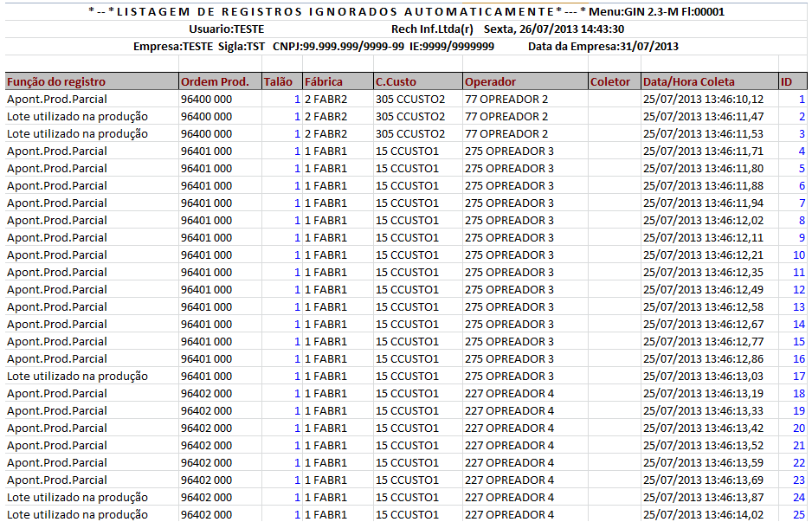Click '96401 000' in row ID 12
The width and height of the screenshot is (812, 522).
tap(206, 290)
